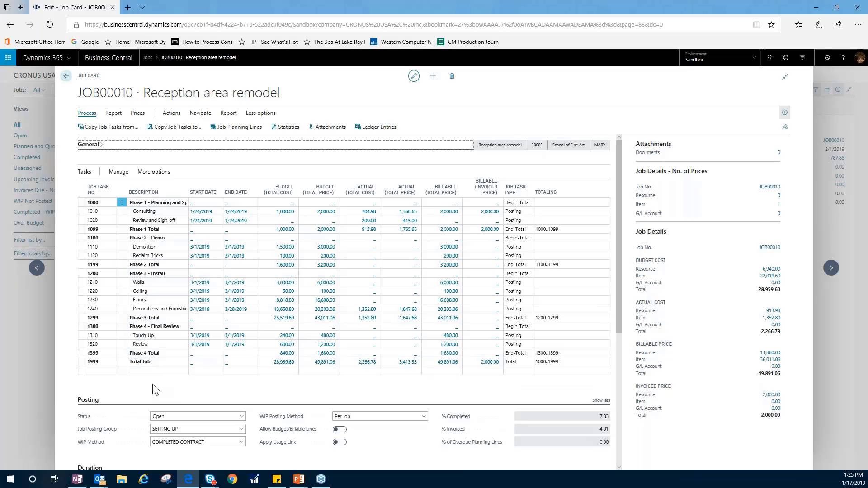Viewport: 868px width, 488px height.
Task: Send feedback via the smiley face icon
Action: [x=786, y=57]
